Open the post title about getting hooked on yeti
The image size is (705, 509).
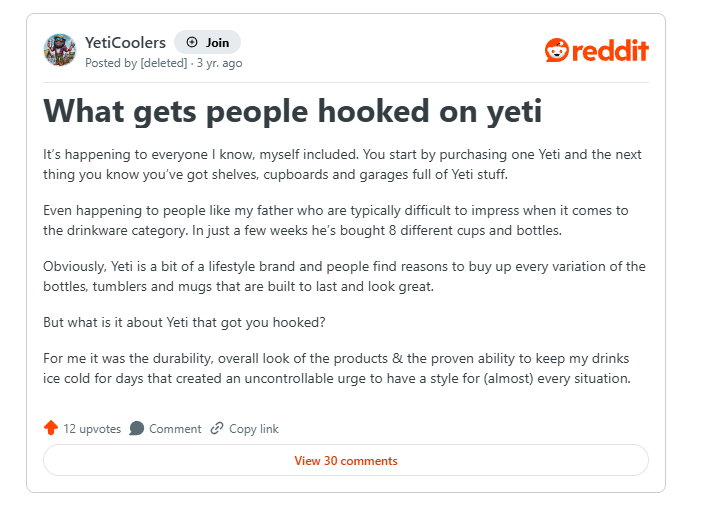coord(292,110)
